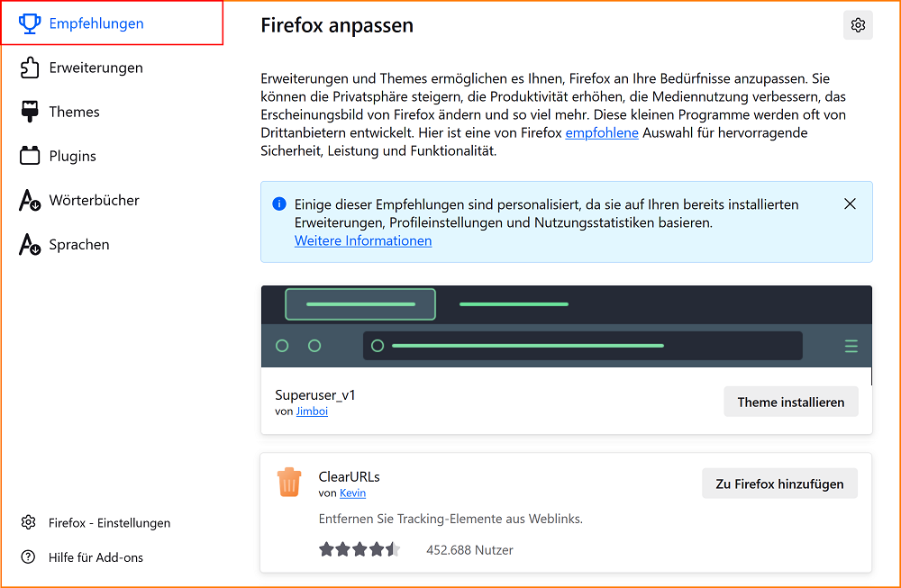Open Themes via the paintbrush icon

(x=30, y=111)
